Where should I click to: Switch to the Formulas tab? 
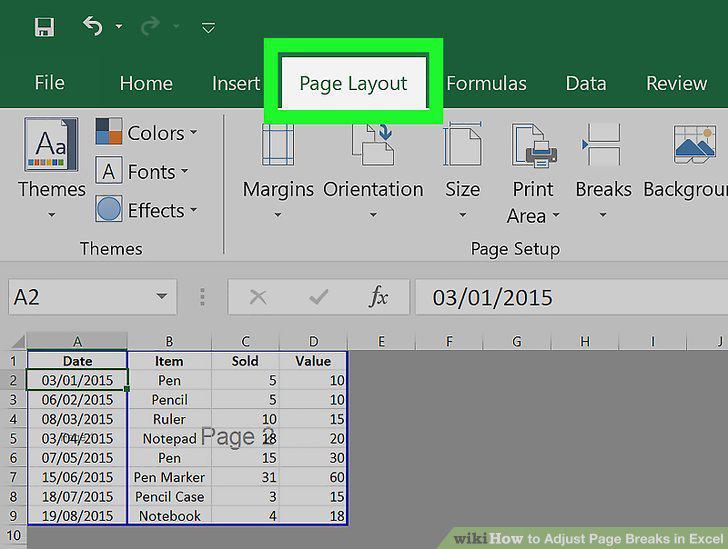pos(487,84)
